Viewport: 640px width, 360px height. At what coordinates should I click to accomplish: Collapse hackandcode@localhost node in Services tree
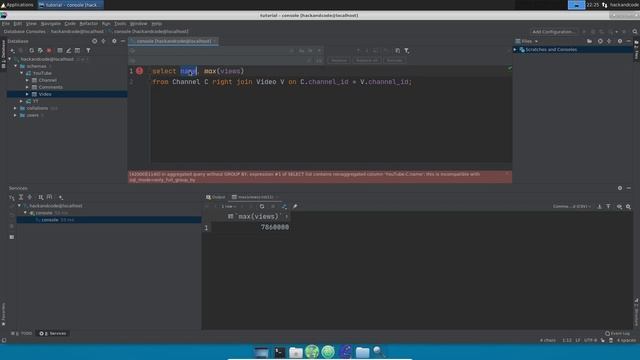click(19, 206)
